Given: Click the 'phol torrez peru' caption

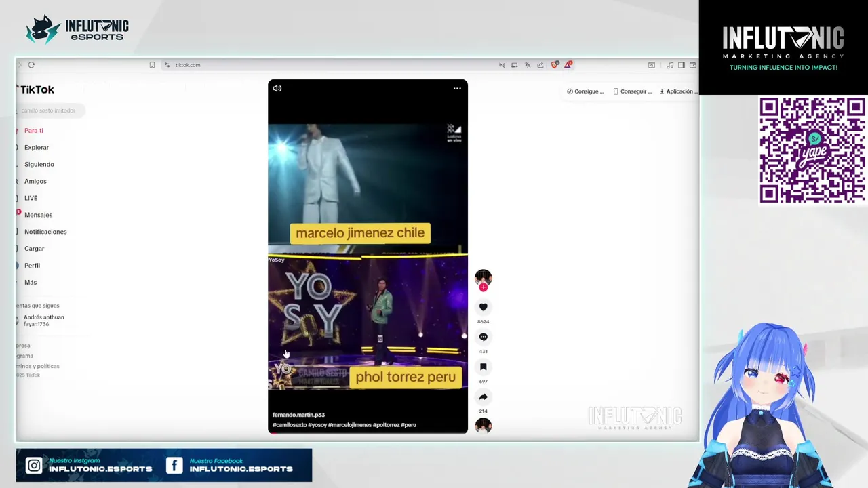Looking at the screenshot, I should (x=406, y=377).
